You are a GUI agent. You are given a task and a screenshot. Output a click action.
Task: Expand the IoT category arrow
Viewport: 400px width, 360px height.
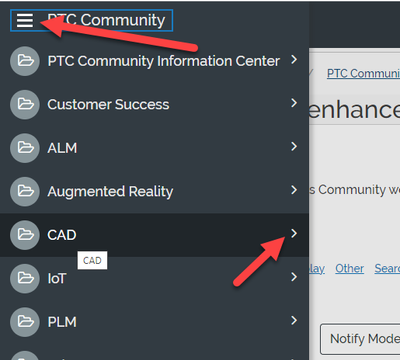pyautogui.click(x=294, y=277)
